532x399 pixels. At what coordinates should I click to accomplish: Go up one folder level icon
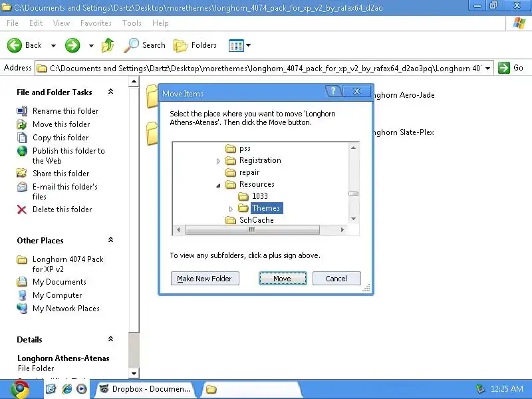[108, 45]
